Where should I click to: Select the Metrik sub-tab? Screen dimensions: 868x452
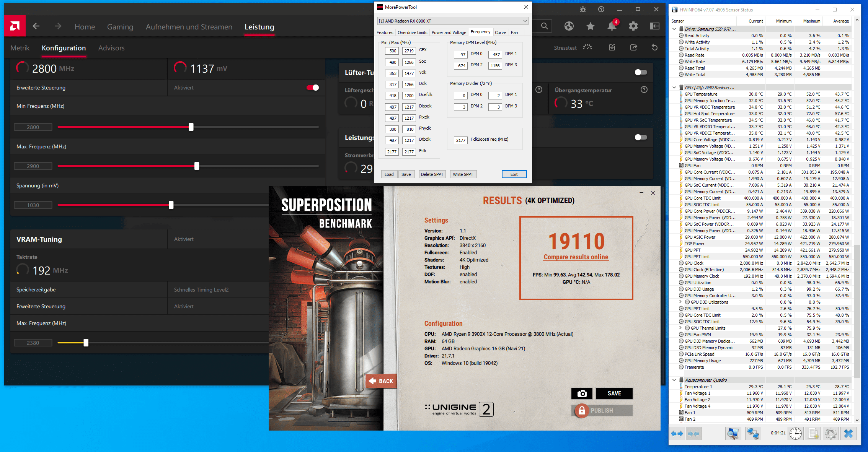[20, 48]
